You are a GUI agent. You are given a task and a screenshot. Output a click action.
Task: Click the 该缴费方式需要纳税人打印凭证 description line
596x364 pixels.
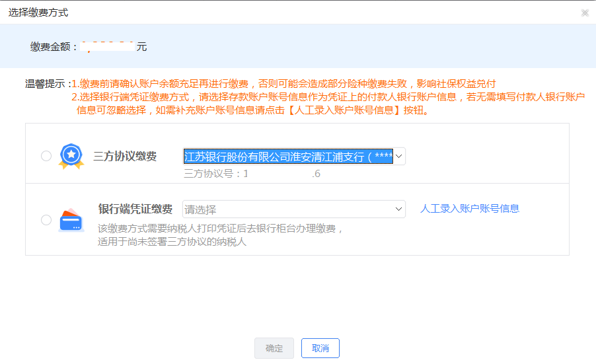click(x=221, y=229)
